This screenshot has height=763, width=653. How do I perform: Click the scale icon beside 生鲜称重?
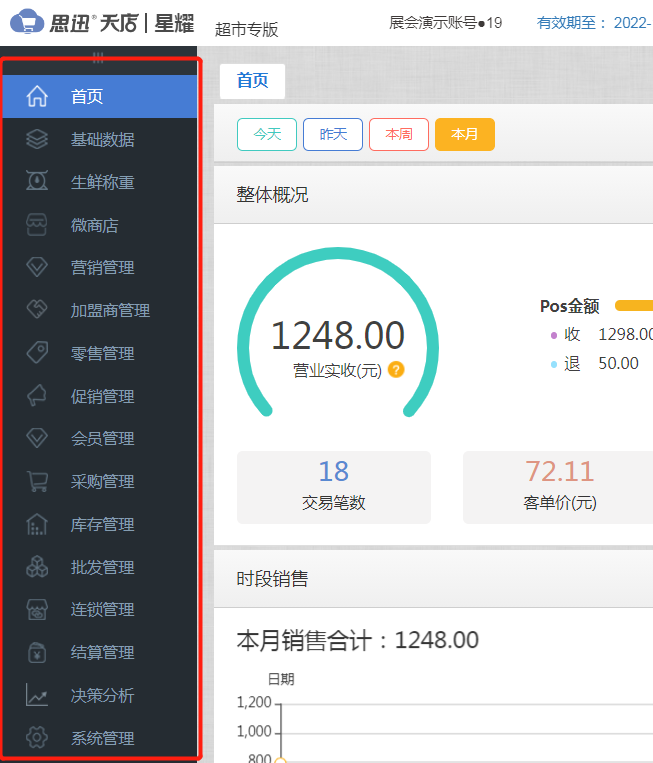37,182
